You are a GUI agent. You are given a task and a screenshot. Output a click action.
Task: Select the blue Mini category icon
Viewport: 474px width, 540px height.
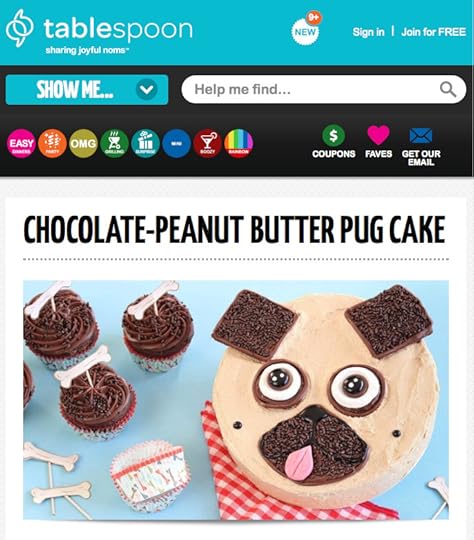[176, 143]
